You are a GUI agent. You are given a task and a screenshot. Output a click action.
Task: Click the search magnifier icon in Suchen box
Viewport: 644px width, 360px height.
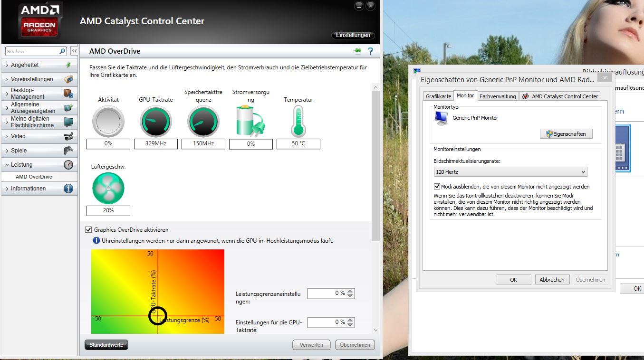(62, 51)
